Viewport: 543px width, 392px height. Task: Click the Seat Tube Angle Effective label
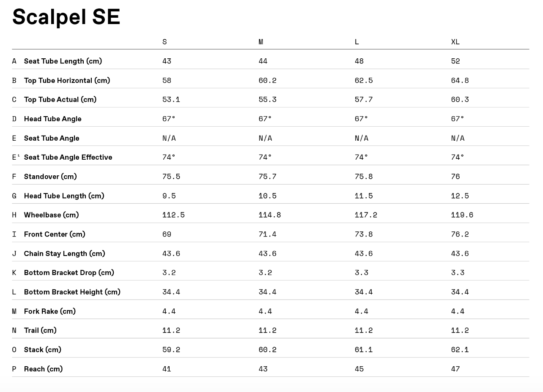(x=68, y=157)
